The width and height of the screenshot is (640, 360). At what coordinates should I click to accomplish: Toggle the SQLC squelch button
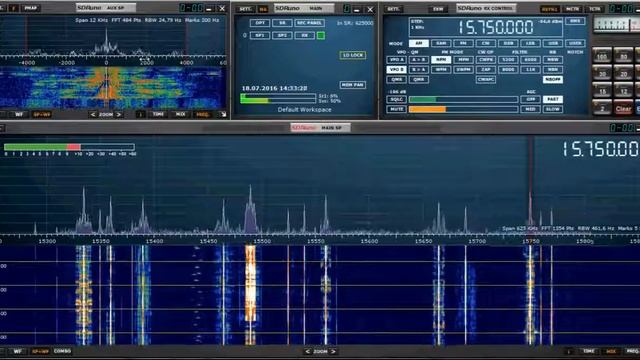tap(396, 99)
